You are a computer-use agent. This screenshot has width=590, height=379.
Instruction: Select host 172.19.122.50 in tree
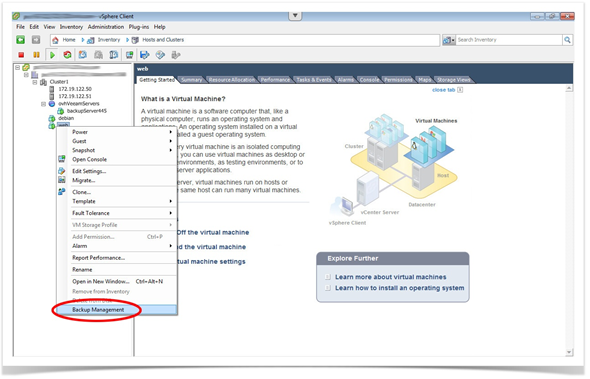[75, 89]
